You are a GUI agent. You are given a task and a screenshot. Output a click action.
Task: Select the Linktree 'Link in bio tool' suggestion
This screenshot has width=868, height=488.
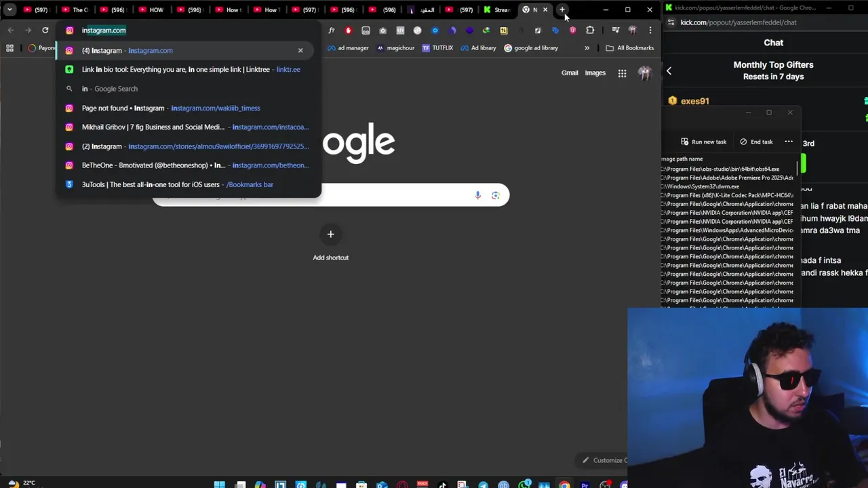tap(183, 69)
